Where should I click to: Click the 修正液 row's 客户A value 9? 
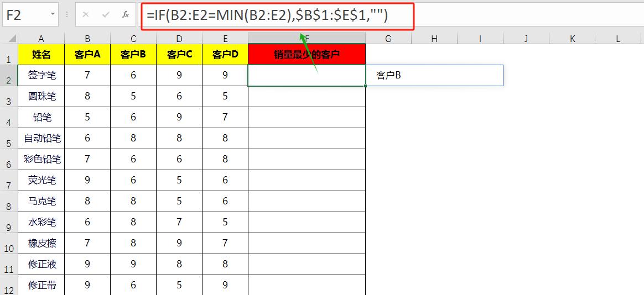pyautogui.click(x=87, y=264)
